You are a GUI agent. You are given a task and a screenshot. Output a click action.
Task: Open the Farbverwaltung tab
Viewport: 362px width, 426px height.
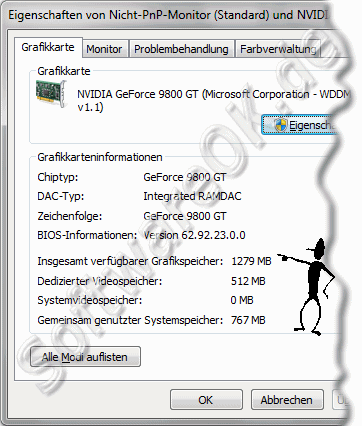click(278, 49)
